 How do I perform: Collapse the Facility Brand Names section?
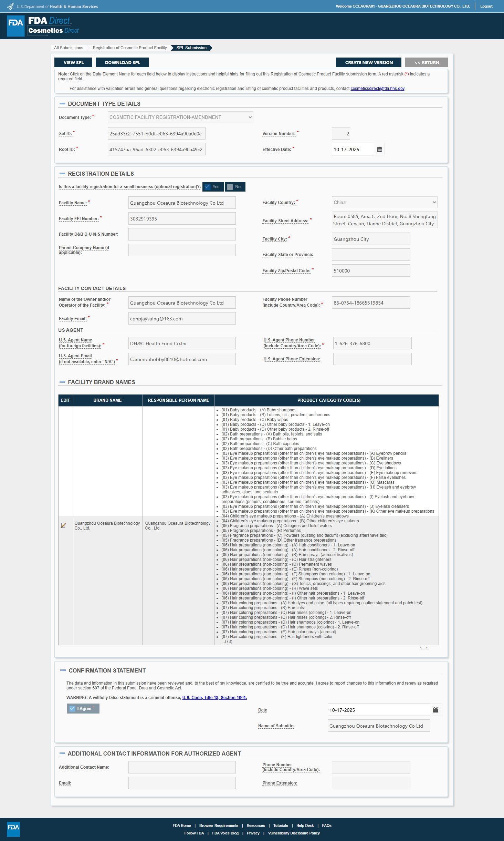(62, 382)
